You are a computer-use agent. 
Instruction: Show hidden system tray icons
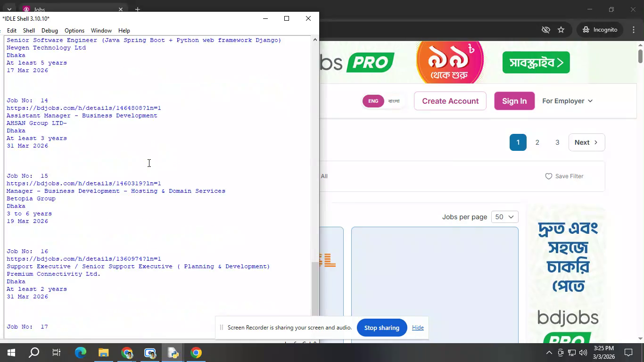coord(549,353)
